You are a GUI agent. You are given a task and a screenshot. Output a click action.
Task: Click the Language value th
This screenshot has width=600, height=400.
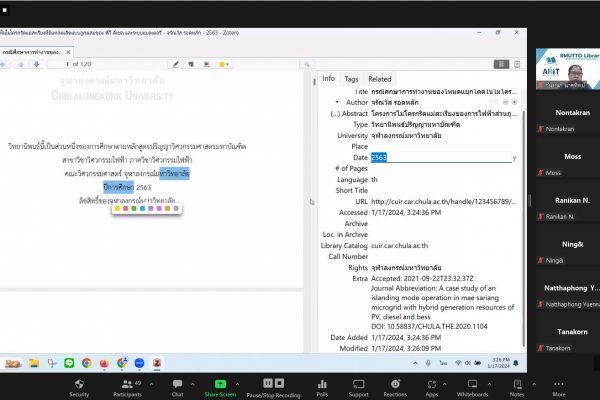[x=374, y=180]
